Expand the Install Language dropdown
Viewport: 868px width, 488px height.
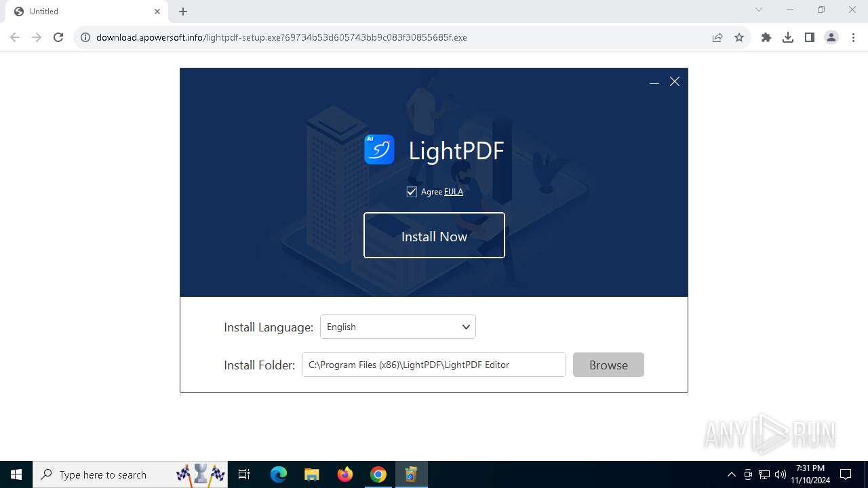click(398, 327)
